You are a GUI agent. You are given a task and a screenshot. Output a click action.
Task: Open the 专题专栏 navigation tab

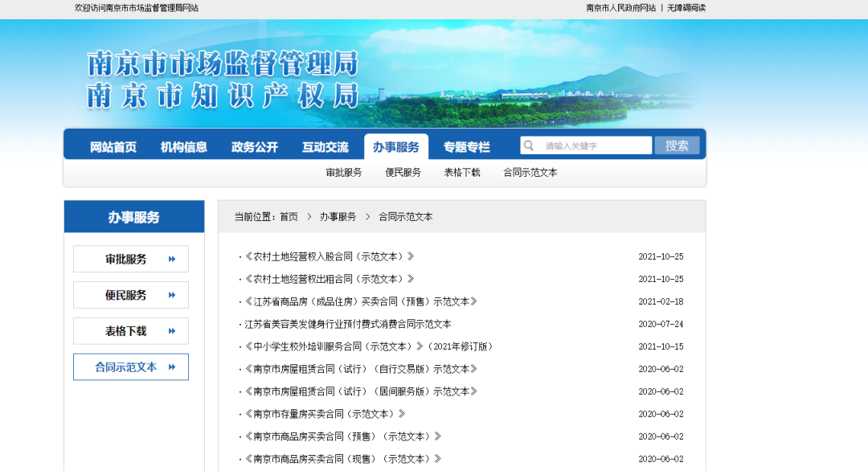(467, 146)
